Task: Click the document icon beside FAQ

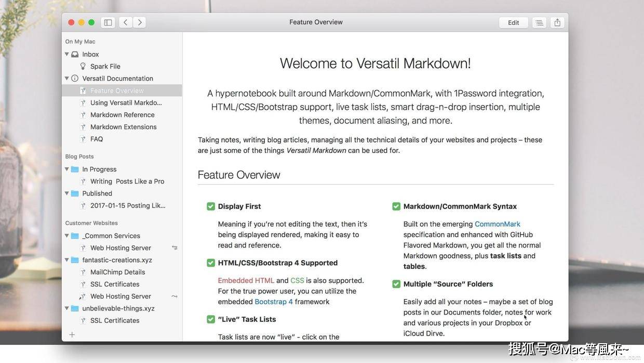Action: click(83, 139)
